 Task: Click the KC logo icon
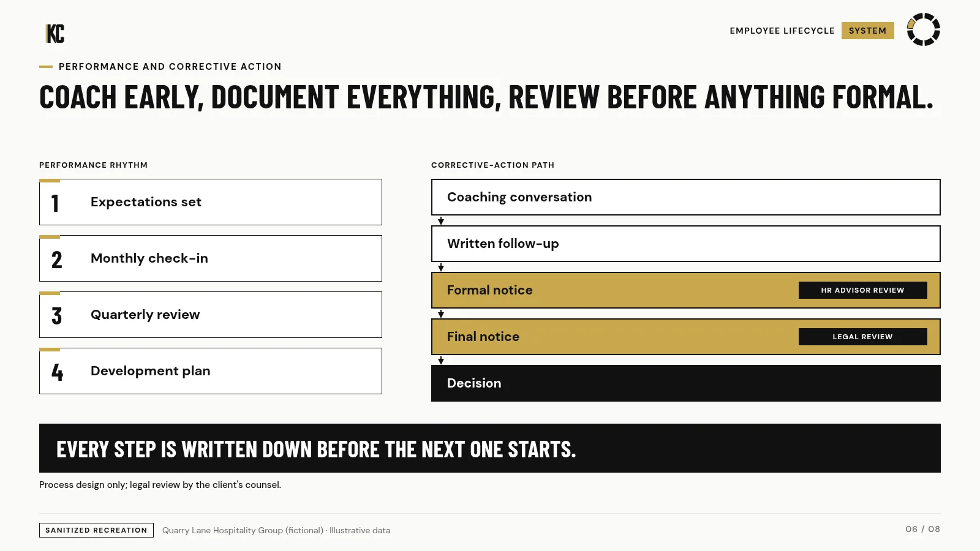(x=55, y=34)
